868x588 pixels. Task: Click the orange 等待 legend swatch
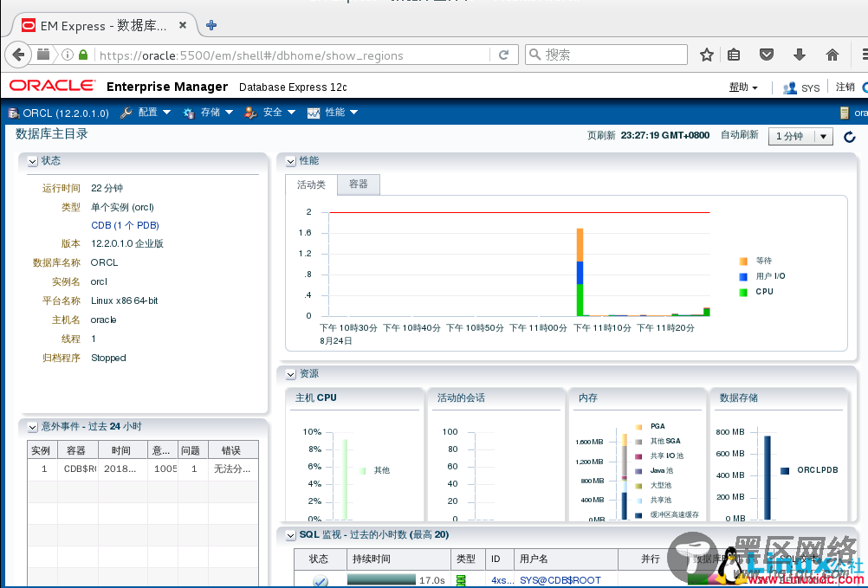coord(743,261)
